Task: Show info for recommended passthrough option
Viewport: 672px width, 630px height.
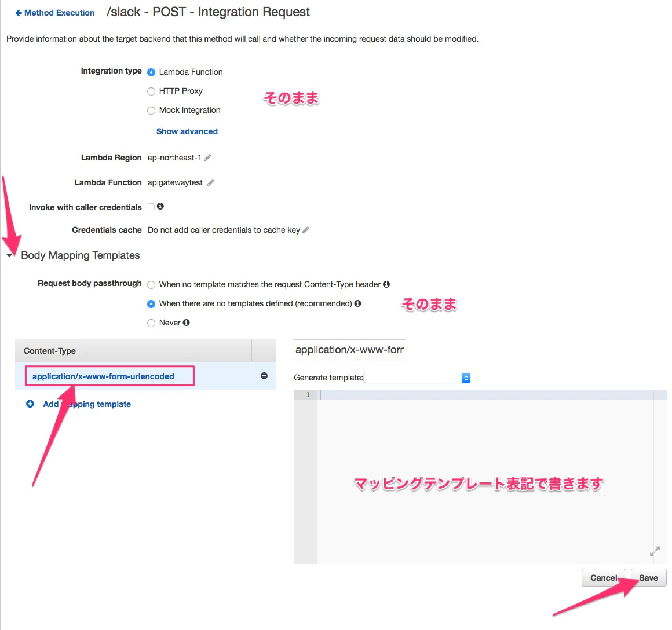Action: 357,303
